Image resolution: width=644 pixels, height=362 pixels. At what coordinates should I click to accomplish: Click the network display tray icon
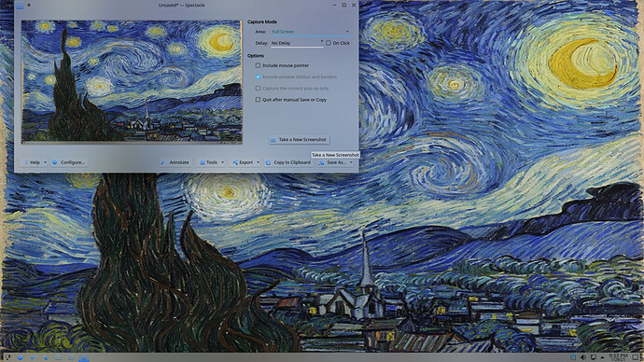tap(593, 357)
